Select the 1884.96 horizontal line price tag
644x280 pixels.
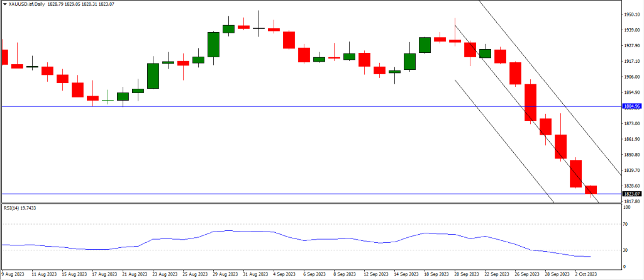click(631, 106)
